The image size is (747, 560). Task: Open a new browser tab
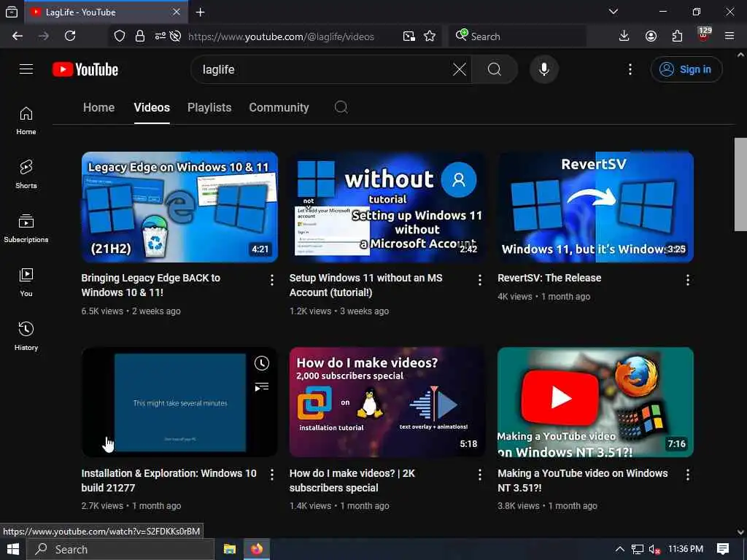(201, 12)
